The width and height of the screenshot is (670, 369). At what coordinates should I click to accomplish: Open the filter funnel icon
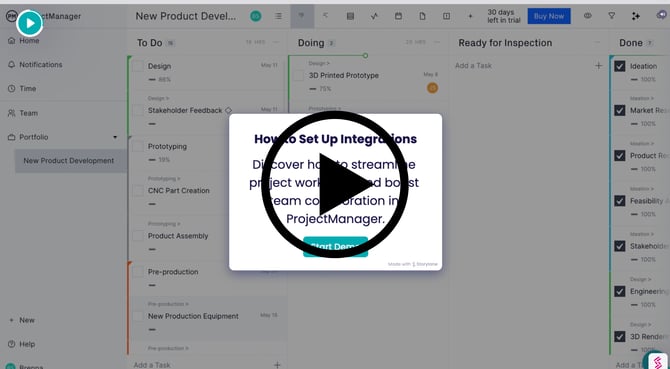point(611,16)
